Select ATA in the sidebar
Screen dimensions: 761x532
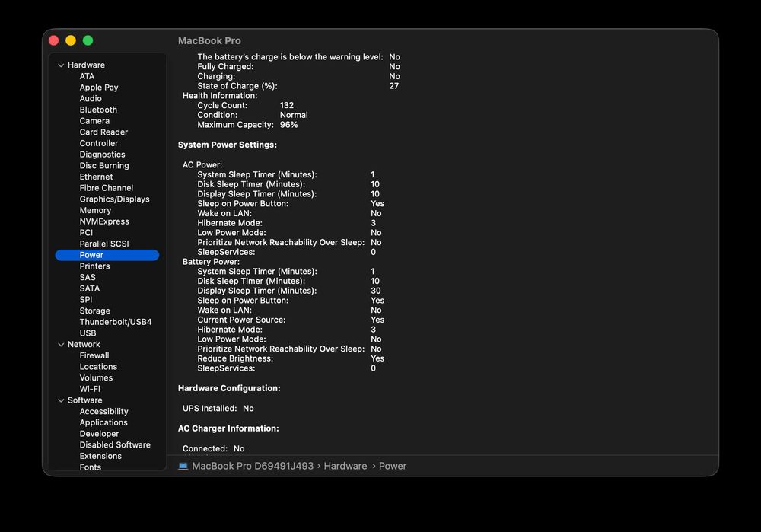pos(87,76)
